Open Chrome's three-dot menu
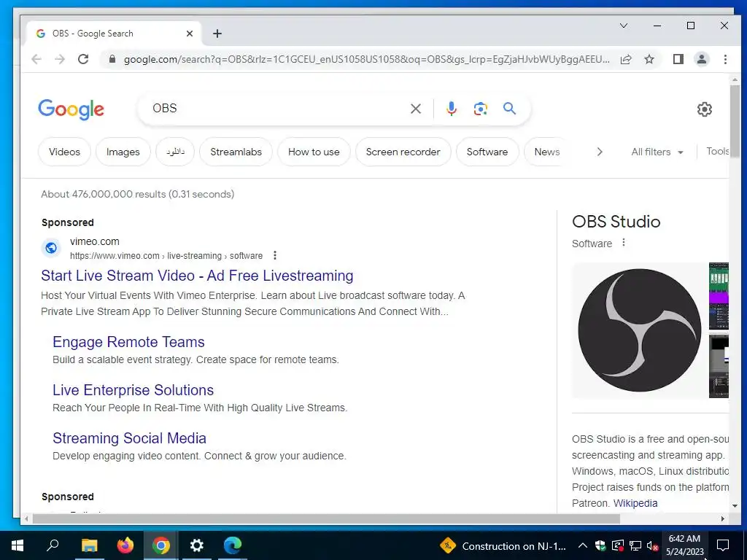Viewport: 747px width, 560px height. [x=725, y=59]
